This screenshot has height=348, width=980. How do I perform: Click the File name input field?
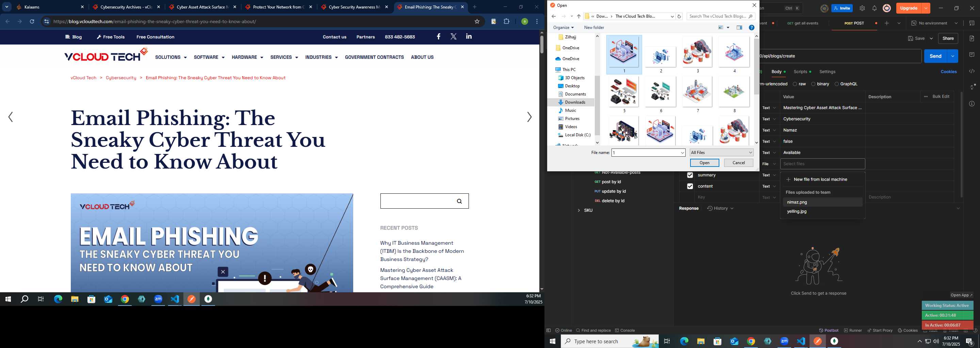pos(648,153)
